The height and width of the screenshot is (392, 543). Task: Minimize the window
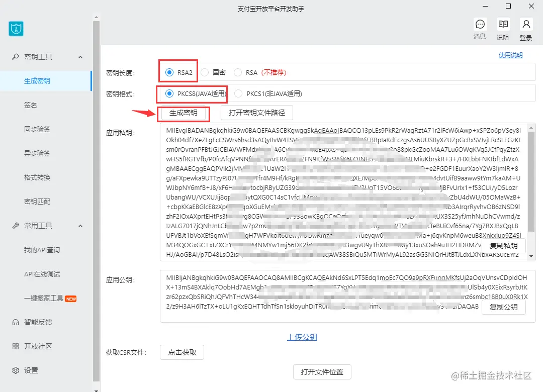pyautogui.click(x=485, y=6)
